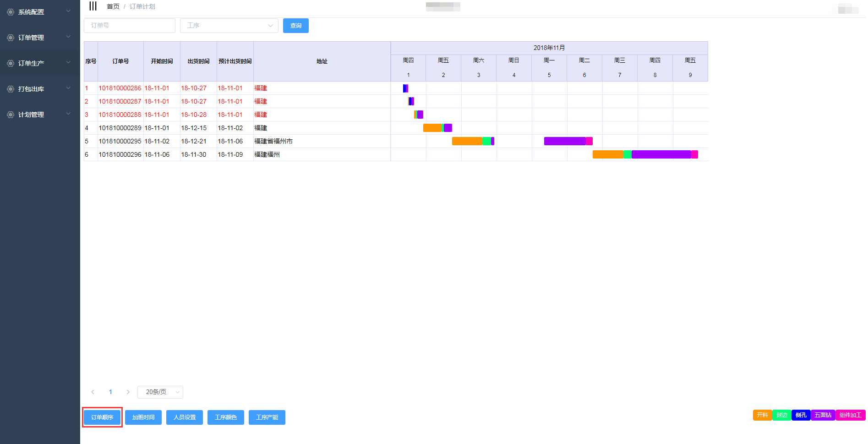Click the 订单顺序 button
868x444 pixels.
tap(102, 417)
